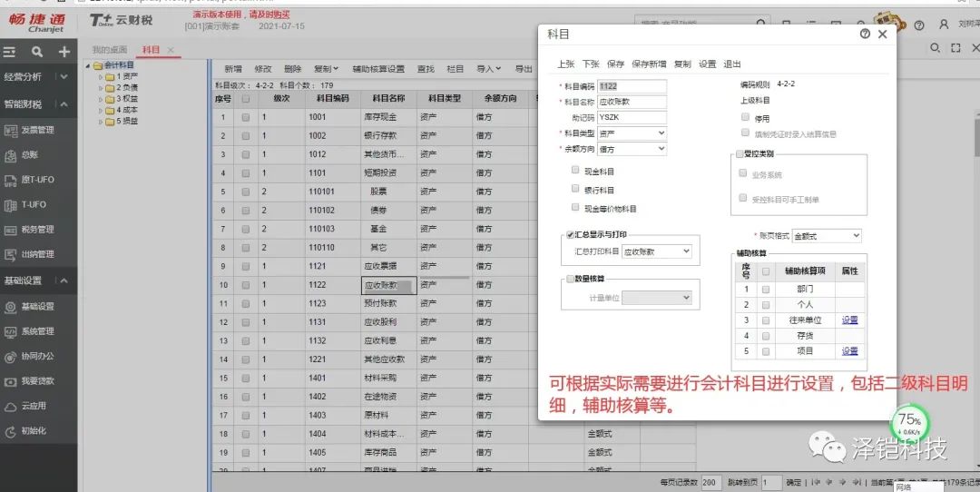Open 云应用 in the sidebar

coord(34,406)
